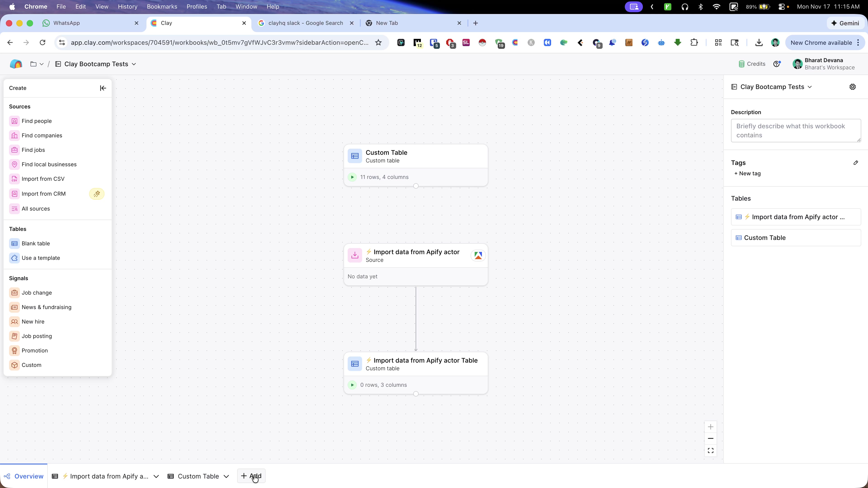The height and width of the screenshot is (488, 868).
Task: Select Job change signal
Action: 36,293
